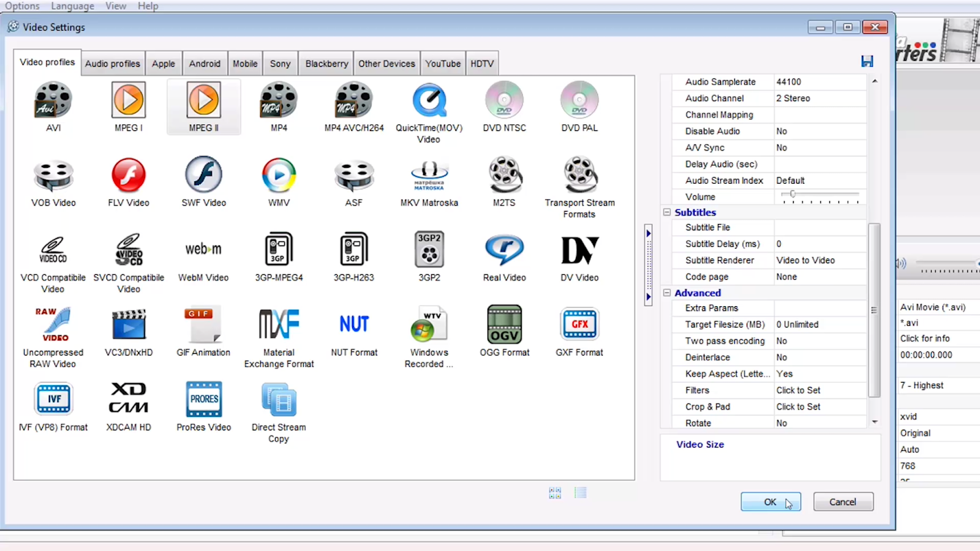Set the Disable Audio option

(820, 132)
